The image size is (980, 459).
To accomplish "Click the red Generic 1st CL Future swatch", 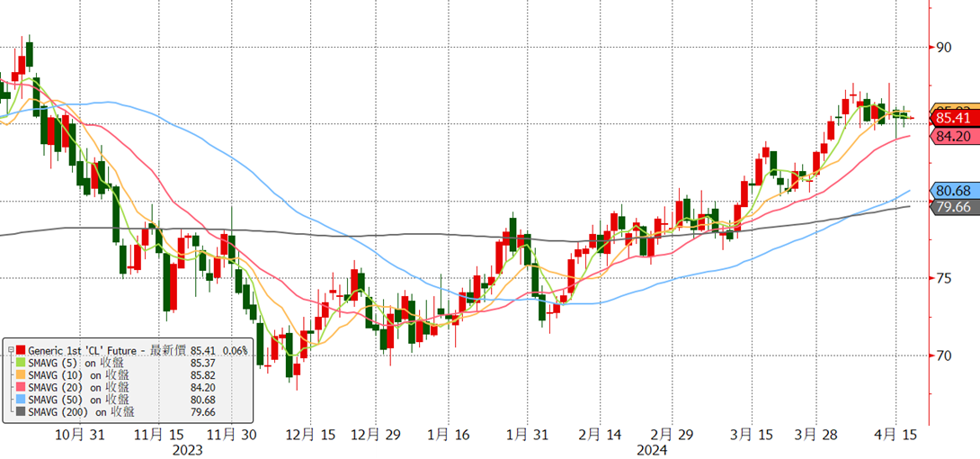I will click(x=22, y=349).
